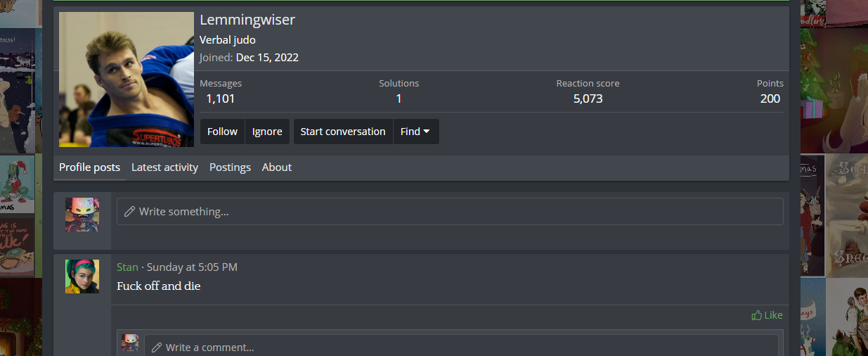Click the Follow button

222,132
